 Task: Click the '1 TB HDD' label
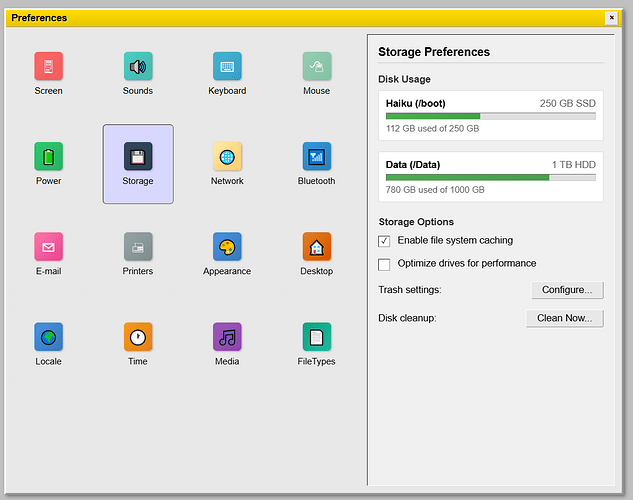(574, 165)
